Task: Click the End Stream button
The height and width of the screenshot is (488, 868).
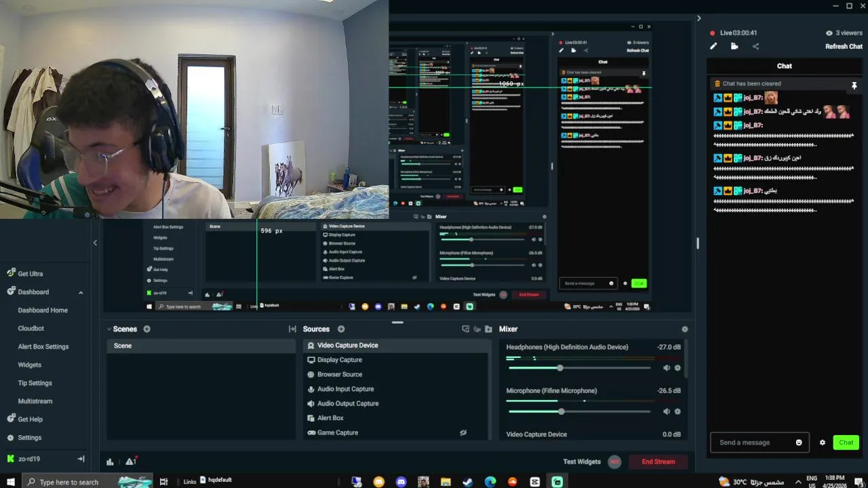Action: tap(658, 462)
